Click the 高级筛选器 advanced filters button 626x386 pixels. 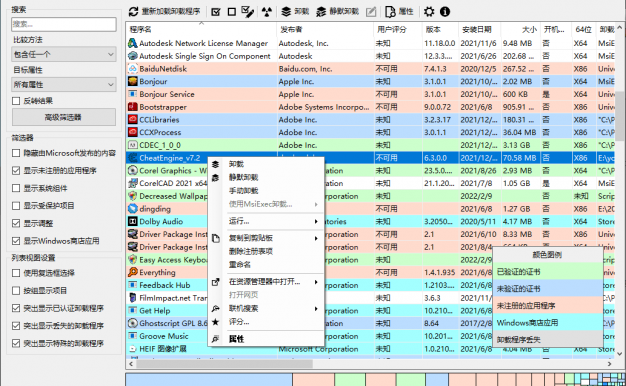click(64, 117)
